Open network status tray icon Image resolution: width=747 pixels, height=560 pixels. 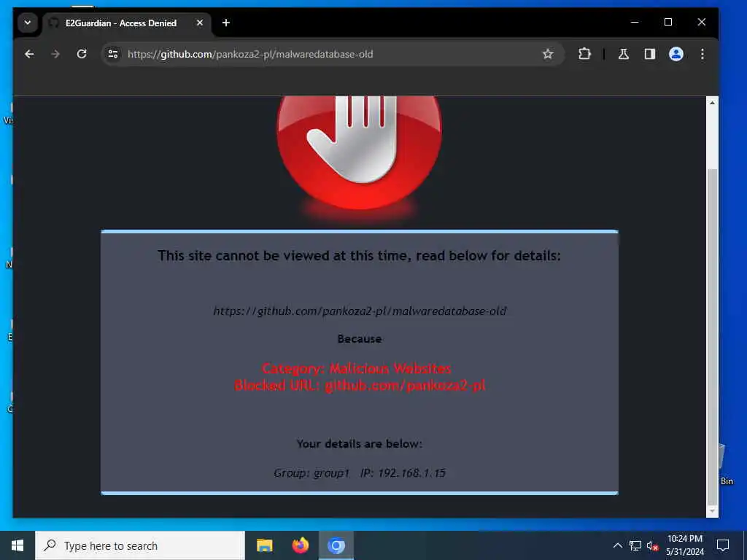pyautogui.click(x=635, y=545)
